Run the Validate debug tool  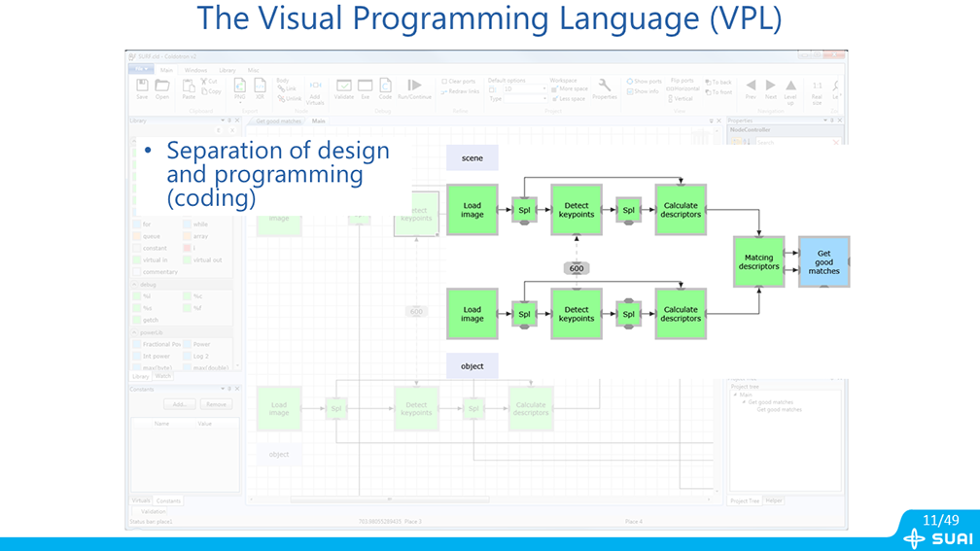(343, 88)
